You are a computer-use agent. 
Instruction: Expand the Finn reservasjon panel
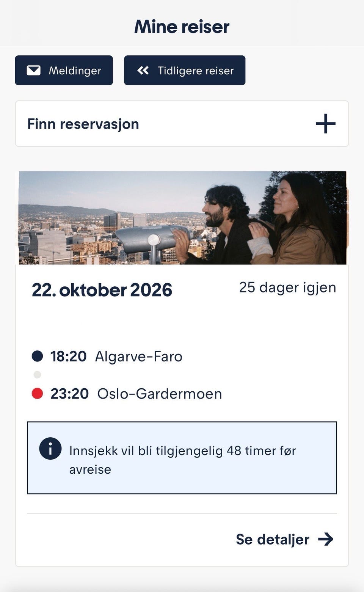click(x=182, y=124)
